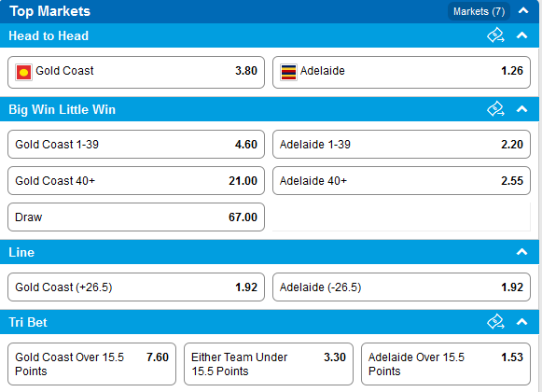This screenshot has height=392, width=542.
Task: Collapse the Top Markets section
Action: (x=523, y=10)
